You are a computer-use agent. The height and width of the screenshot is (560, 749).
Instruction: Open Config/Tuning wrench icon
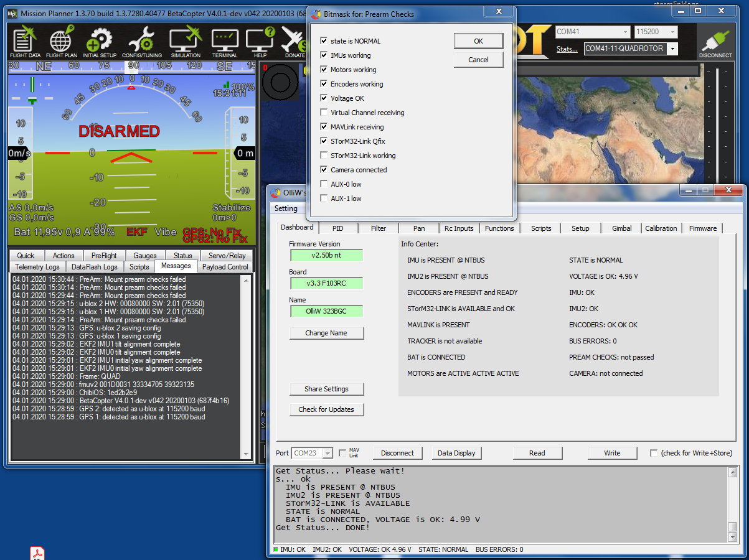[x=145, y=41]
